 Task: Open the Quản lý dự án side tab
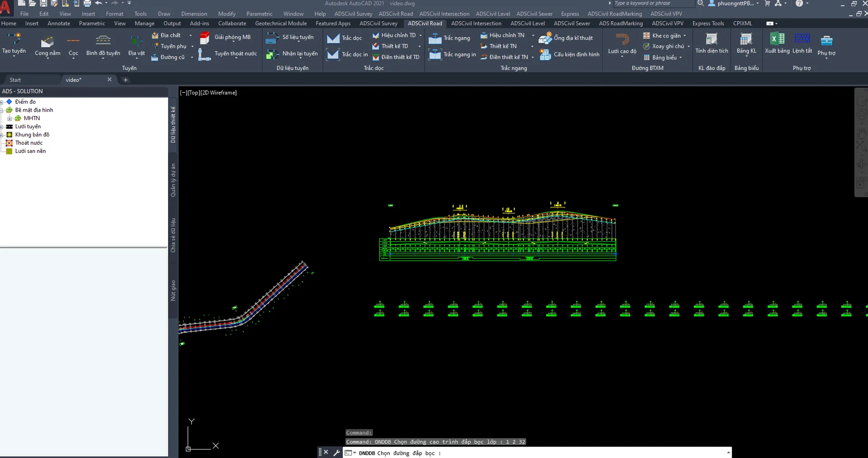[173, 180]
